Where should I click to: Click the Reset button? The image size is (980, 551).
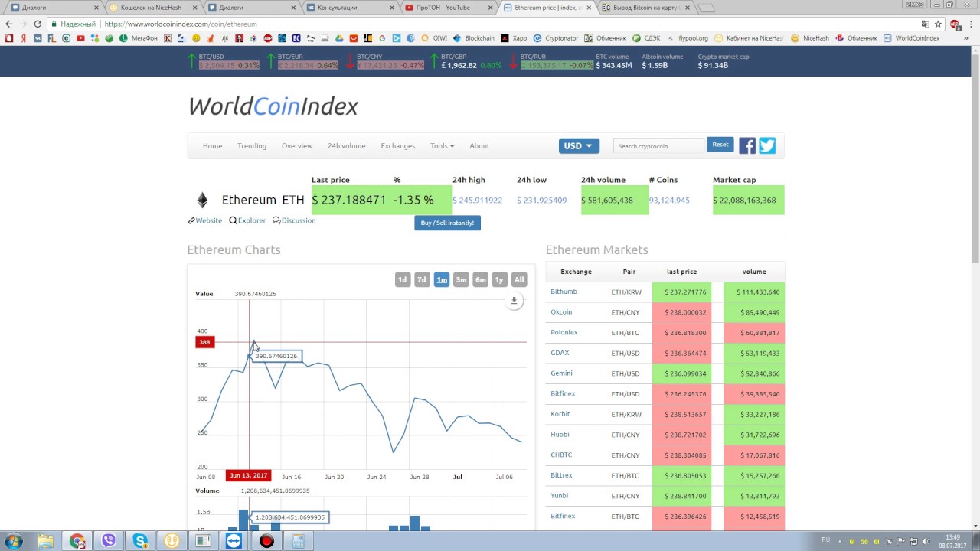tap(720, 145)
